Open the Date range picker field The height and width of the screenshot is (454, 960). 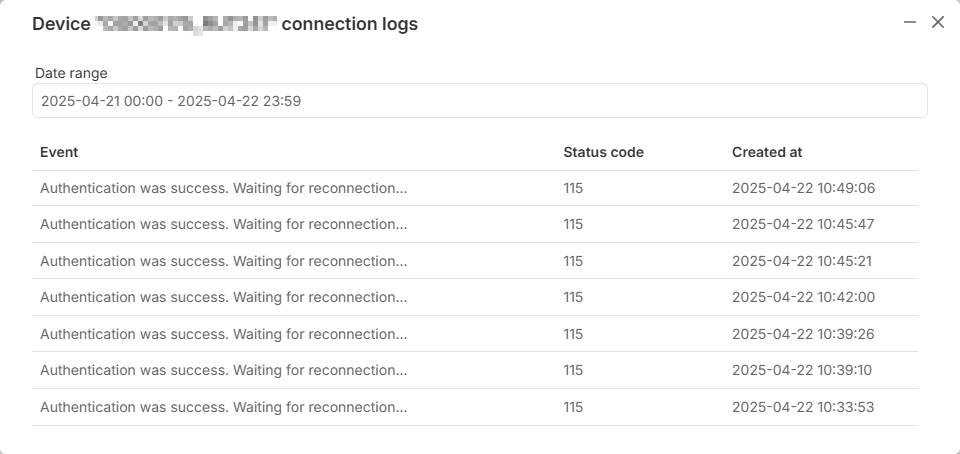pyautogui.click(x=479, y=101)
